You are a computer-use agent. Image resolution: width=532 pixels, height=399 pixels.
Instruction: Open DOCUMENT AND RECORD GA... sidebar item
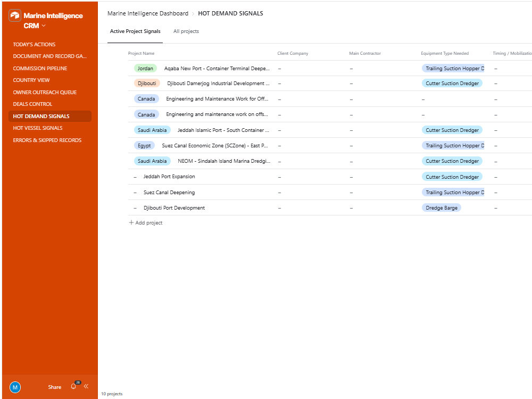49,56
